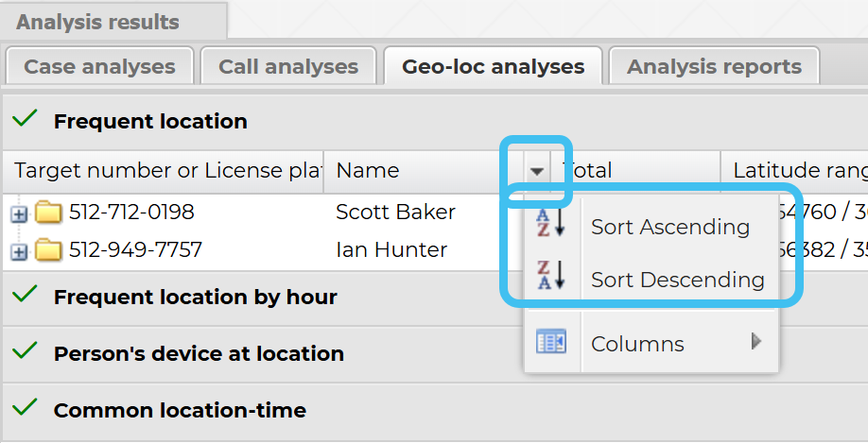Click the folder icon for 512-949-7757
Image resolution: width=868 pixels, height=443 pixels.
[x=48, y=250]
